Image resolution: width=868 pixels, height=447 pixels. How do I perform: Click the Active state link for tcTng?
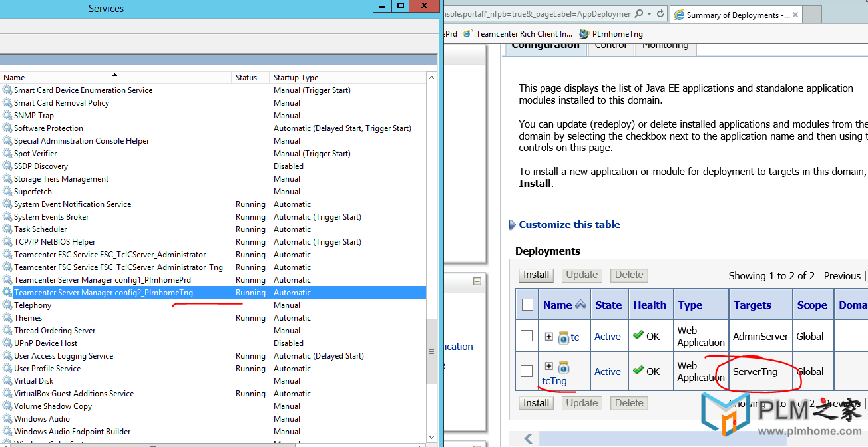608,372
